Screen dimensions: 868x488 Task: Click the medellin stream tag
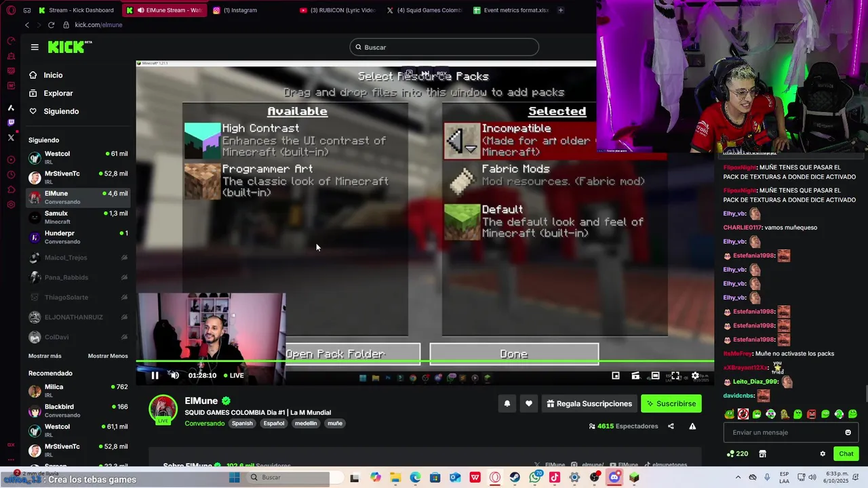point(305,424)
